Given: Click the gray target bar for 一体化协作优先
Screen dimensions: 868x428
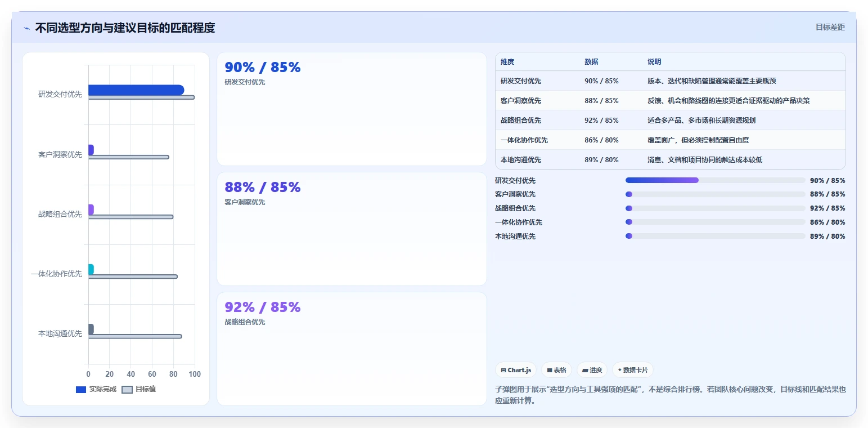Looking at the screenshot, I should click(x=133, y=277).
